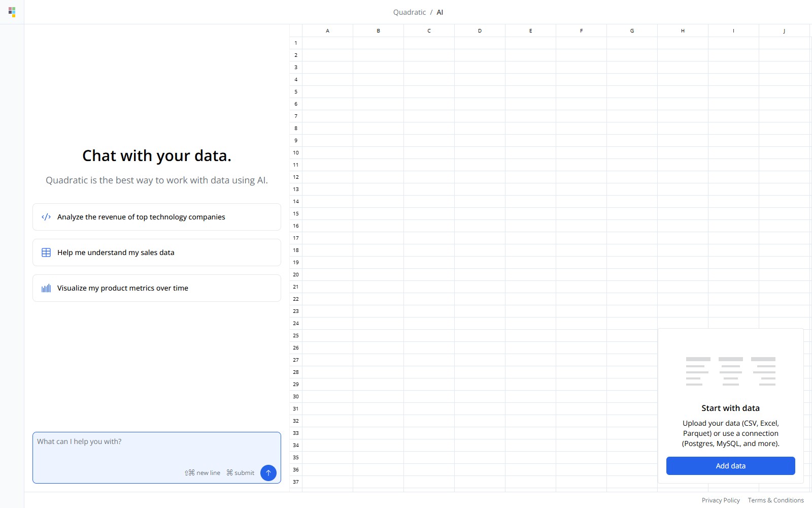The width and height of the screenshot is (812, 508).
Task: Select row 30 header
Action: (296, 397)
